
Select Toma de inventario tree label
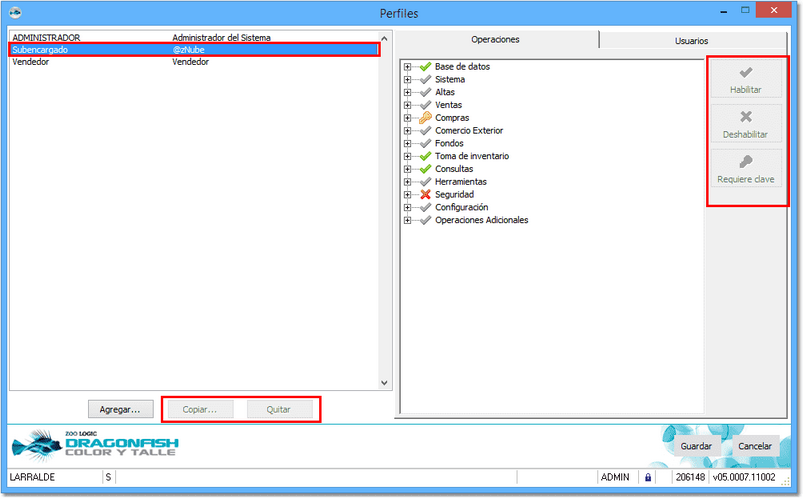point(472,156)
